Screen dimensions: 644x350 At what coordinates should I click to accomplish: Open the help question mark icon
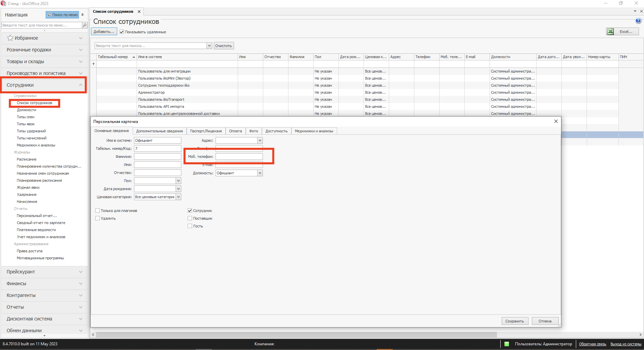(638, 21)
